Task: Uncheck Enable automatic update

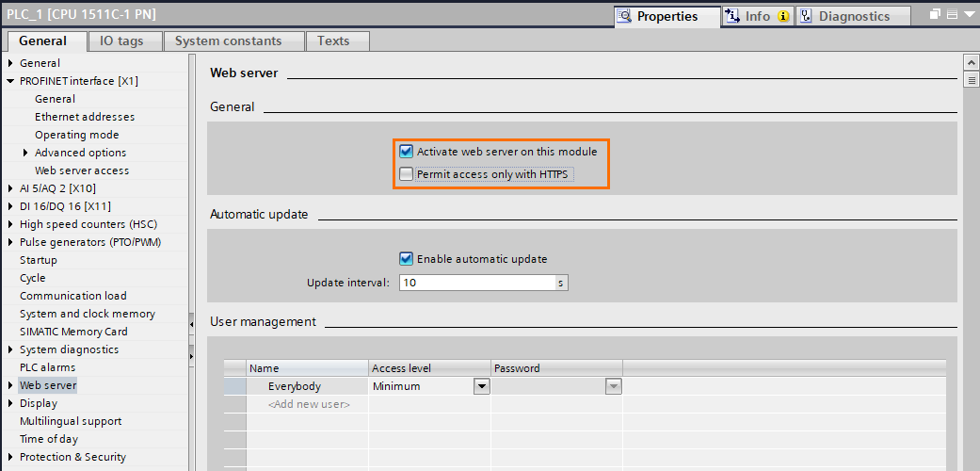Action: (x=407, y=259)
